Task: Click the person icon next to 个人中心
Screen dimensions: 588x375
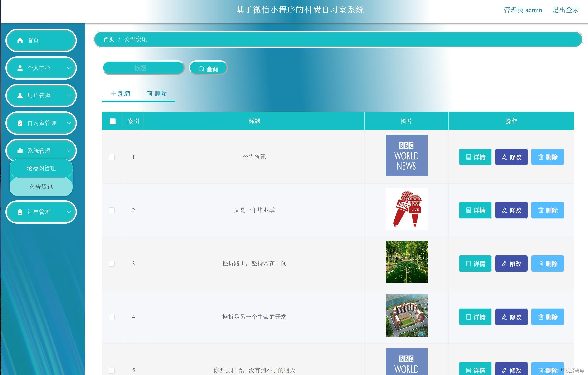Action: (x=20, y=68)
